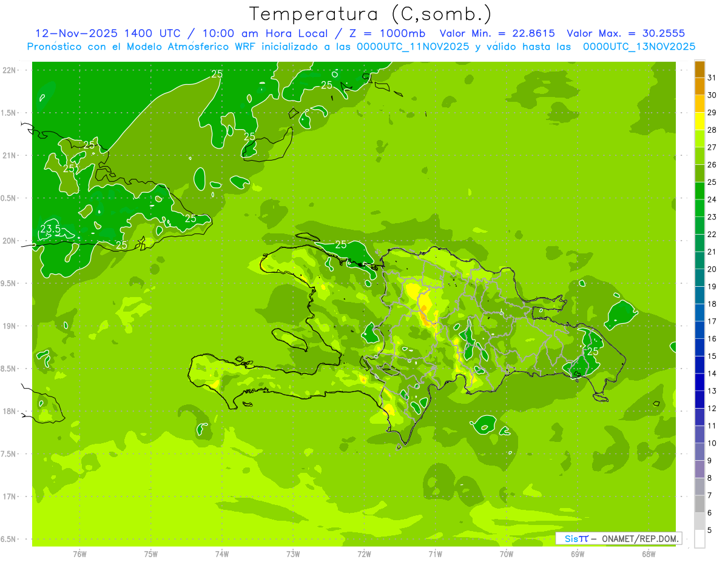The height and width of the screenshot is (562, 728).
Task: Click the latitude label "20N"
Action: tap(9, 241)
